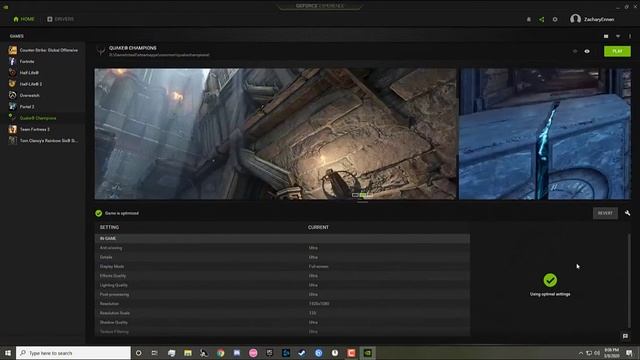
Task: Select the screenshot carousel indicator dots
Action: 362,195
